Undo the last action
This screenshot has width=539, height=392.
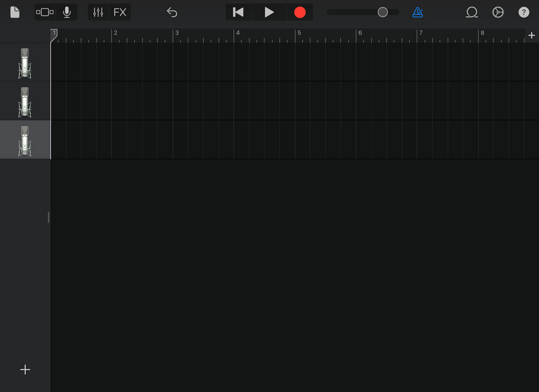[172, 12]
